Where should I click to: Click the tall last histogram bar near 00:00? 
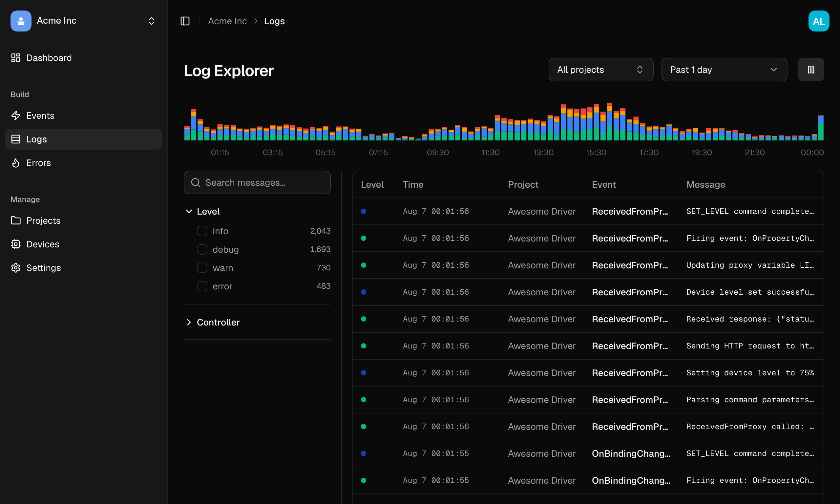click(821, 128)
